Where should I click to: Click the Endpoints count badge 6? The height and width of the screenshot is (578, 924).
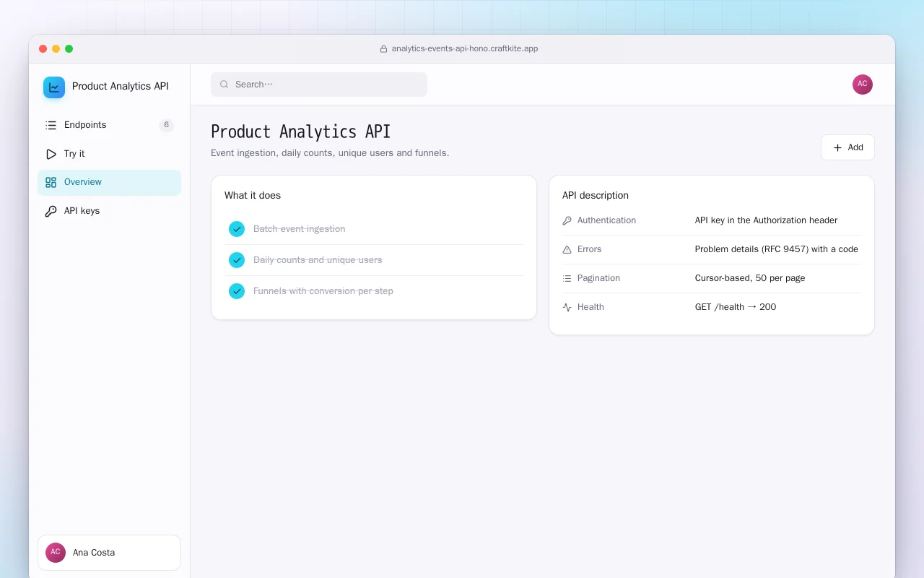[x=166, y=125]
